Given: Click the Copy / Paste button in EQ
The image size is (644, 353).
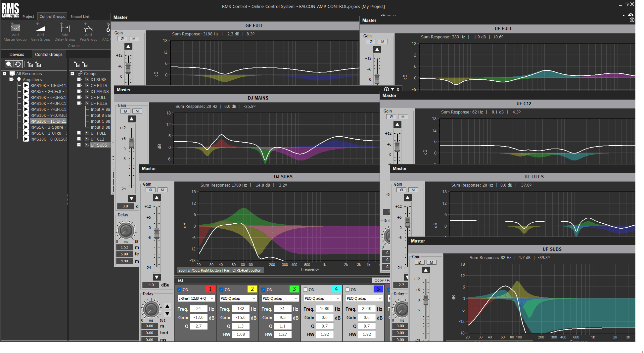Looking at the screenshot, I should 381,280.
